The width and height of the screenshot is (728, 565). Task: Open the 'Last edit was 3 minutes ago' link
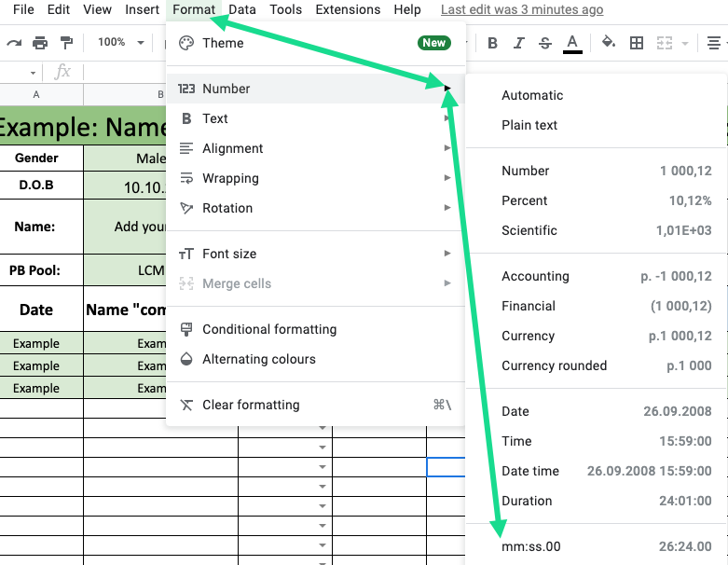[522, 10]
